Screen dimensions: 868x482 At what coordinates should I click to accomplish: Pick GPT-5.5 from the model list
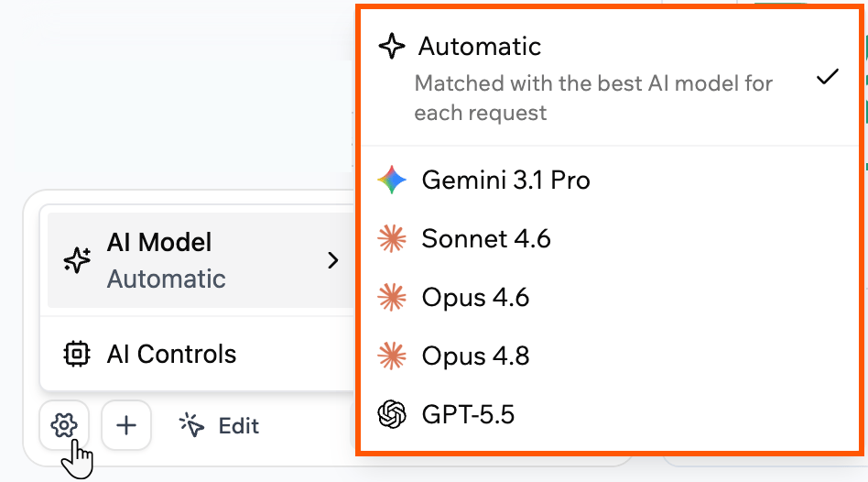click(610, 414)
